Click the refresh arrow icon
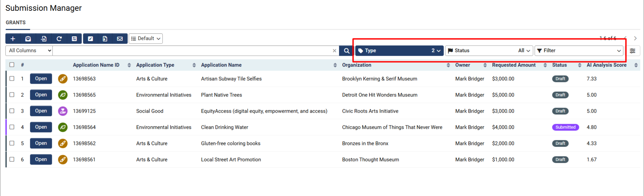This screenshot has height=196, width=644. tap(59, 39)
